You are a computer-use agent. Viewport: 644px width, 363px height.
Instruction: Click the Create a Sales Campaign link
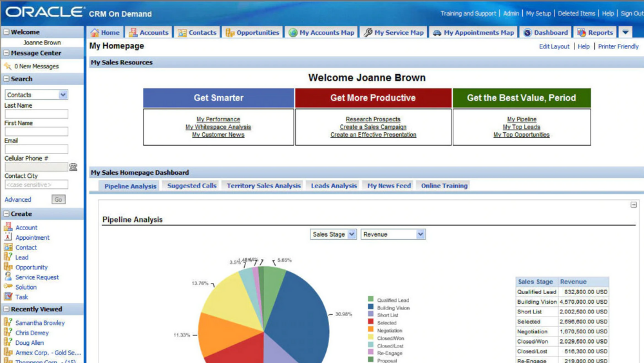pyautogui.click(x=373, y=127)
